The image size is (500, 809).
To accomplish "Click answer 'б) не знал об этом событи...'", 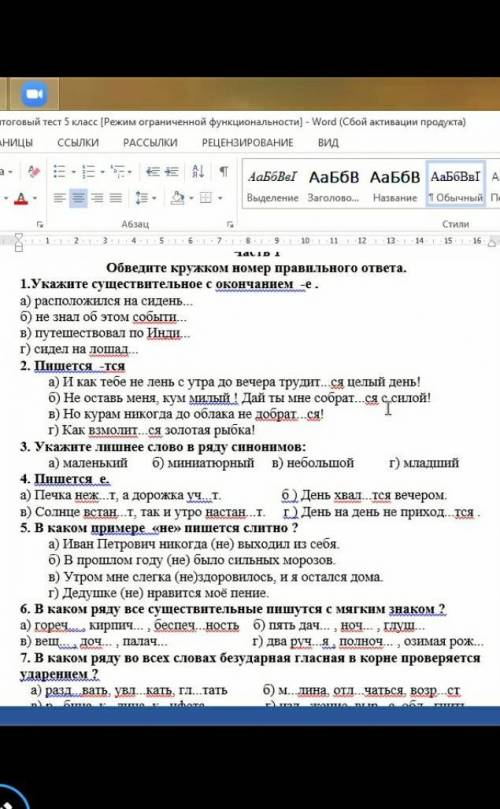I will coord(103,317).
